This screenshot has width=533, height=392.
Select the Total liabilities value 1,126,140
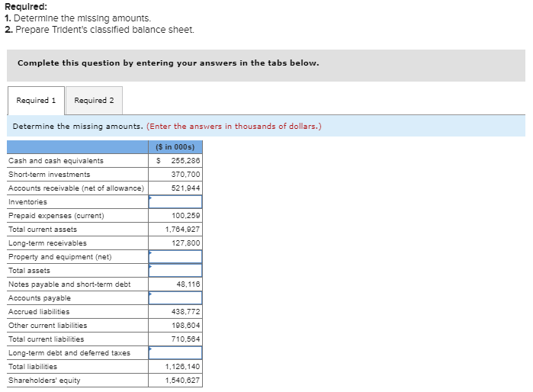click(x=182, y=367)
